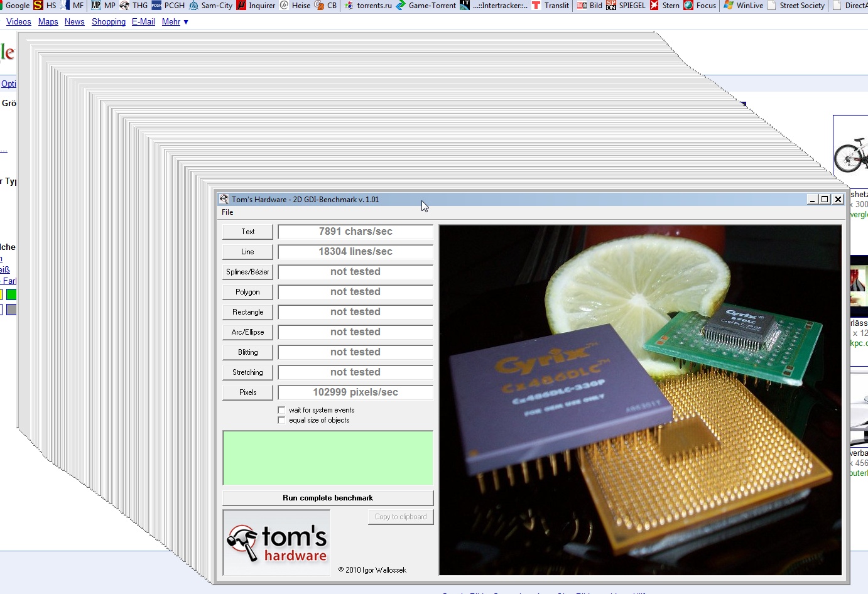Enable the equal size of objects checkbox
The height and width of the screenshot is (594, 868).
coord(281,420)
